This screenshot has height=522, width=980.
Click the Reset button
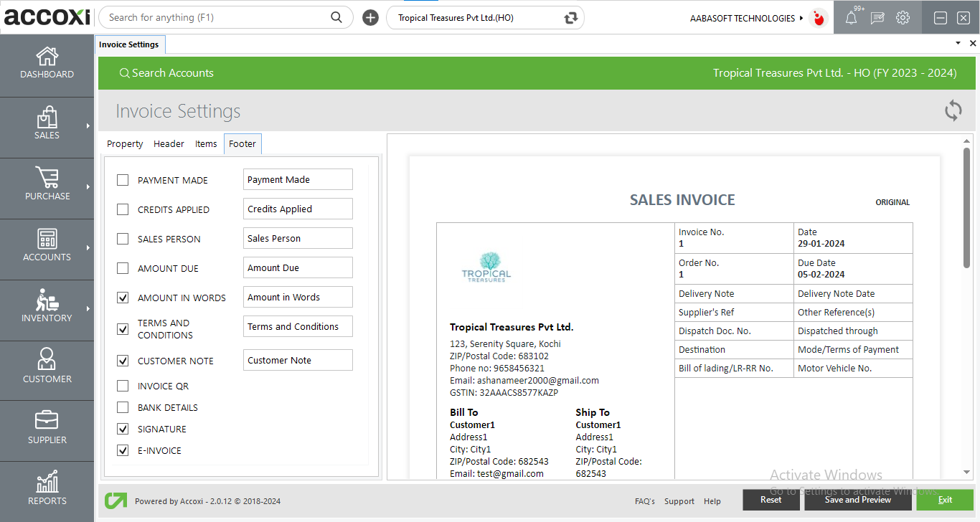click(x=771, y=500)
